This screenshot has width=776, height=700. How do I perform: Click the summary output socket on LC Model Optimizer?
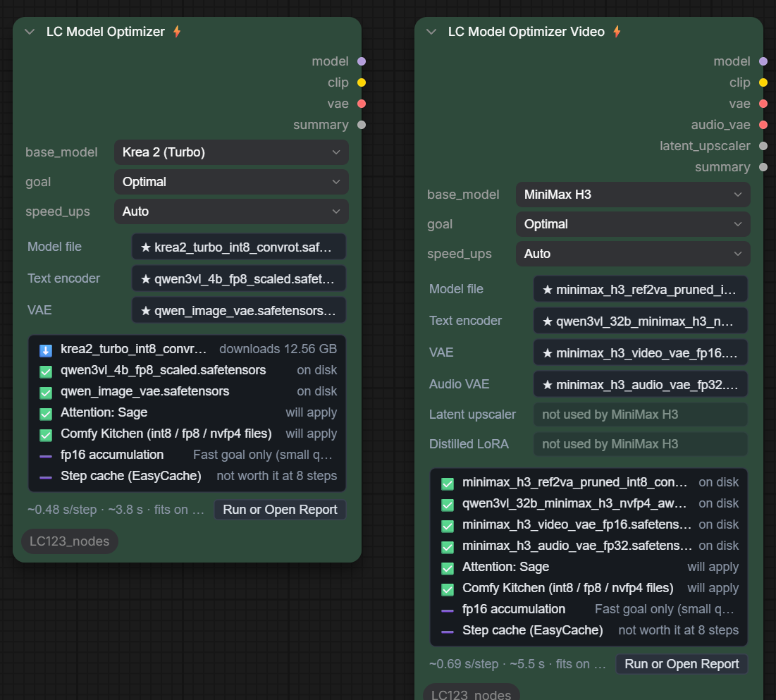[362, 125]
